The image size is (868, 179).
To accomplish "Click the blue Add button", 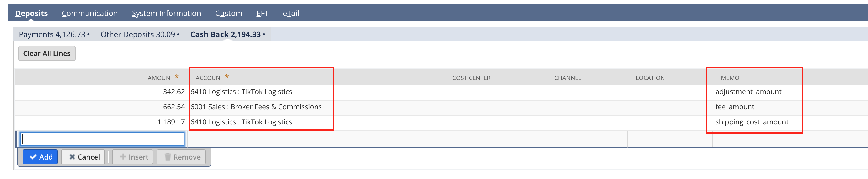I will 40,157.
